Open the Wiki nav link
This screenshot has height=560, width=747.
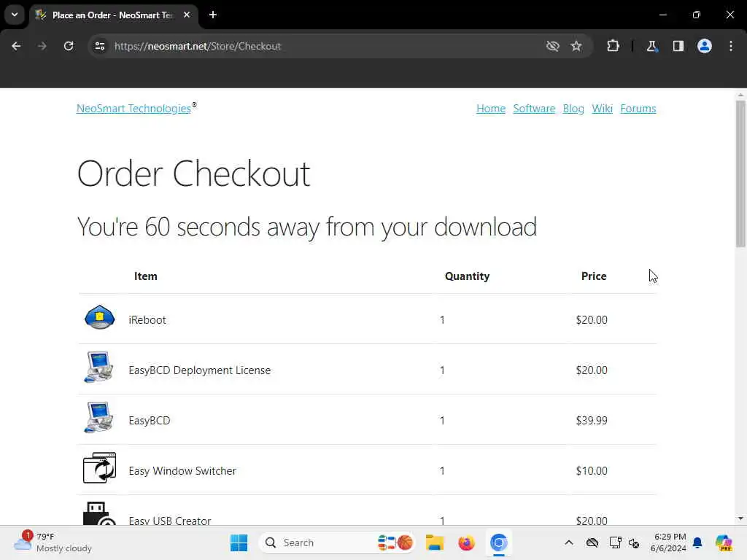pos(602,109)
